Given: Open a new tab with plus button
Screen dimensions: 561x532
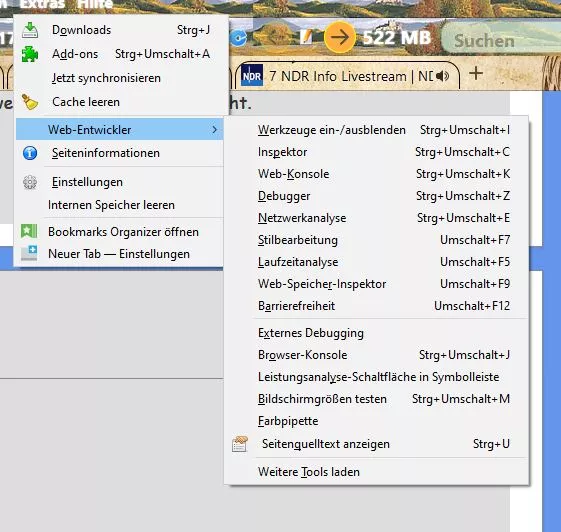Looking at the screenshot, I should tap(476, 74).
